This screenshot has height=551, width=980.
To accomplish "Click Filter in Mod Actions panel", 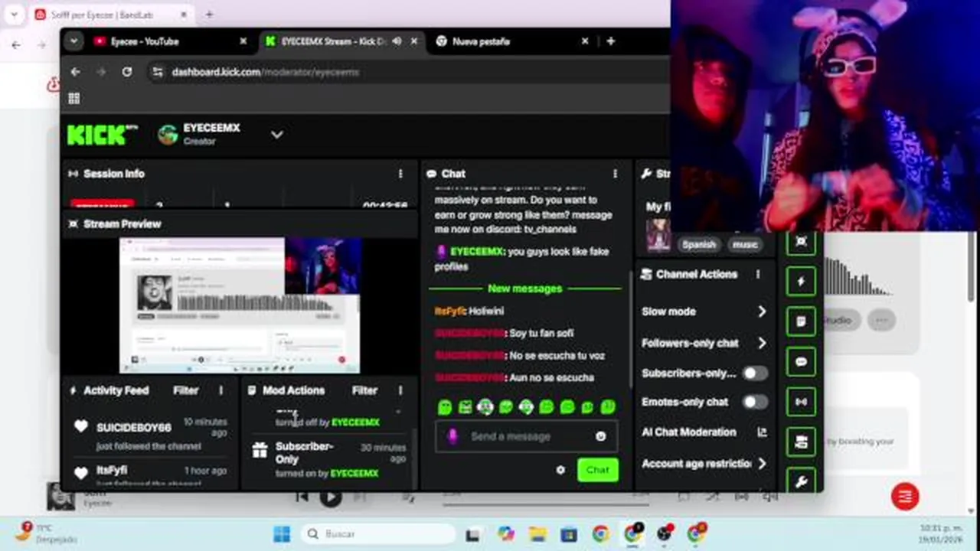I will (x=364, y=390).
